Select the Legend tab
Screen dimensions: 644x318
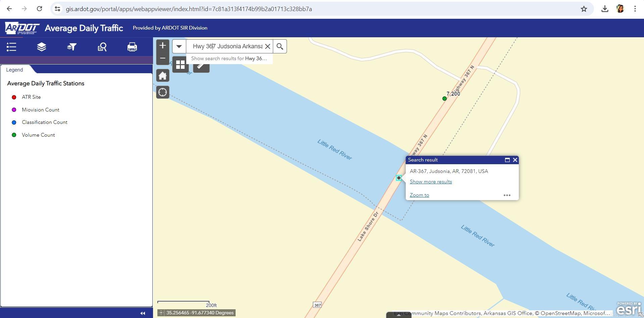click(14, 70)
